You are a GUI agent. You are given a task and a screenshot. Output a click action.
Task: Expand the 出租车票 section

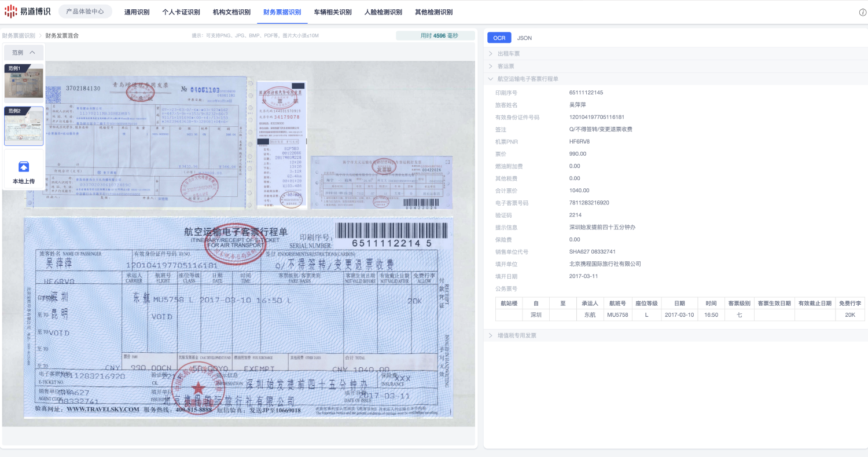509,54
